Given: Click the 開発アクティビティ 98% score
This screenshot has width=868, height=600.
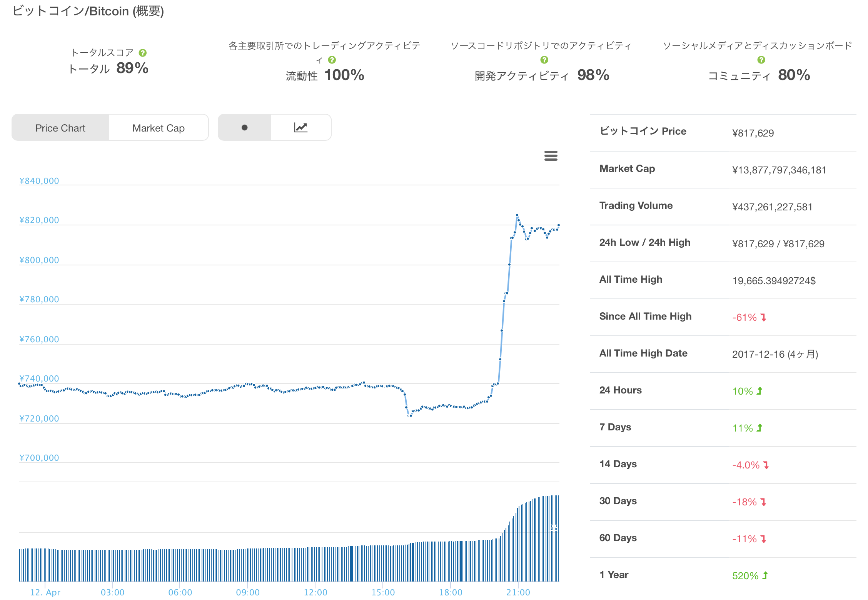Looking at the screenshot, I should 542,75.
